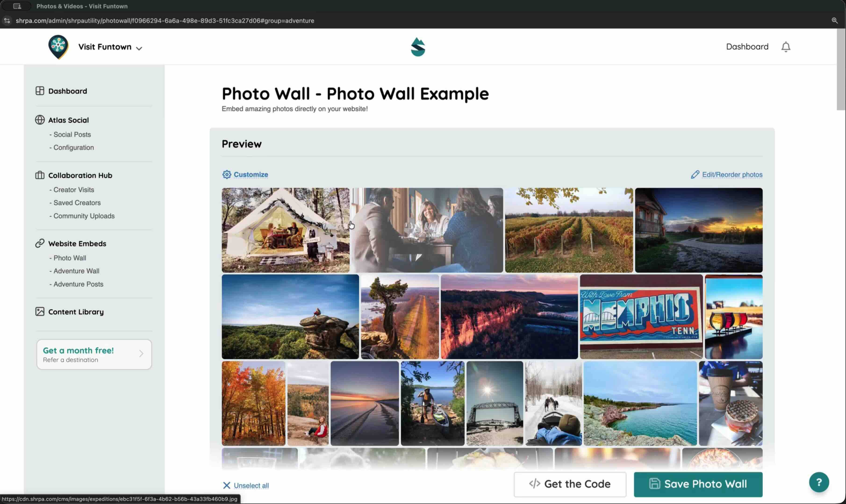Select the lift bridge sun photo
Image resolution: width=846 pixels, height=504 pixels.
click(494, 403)
